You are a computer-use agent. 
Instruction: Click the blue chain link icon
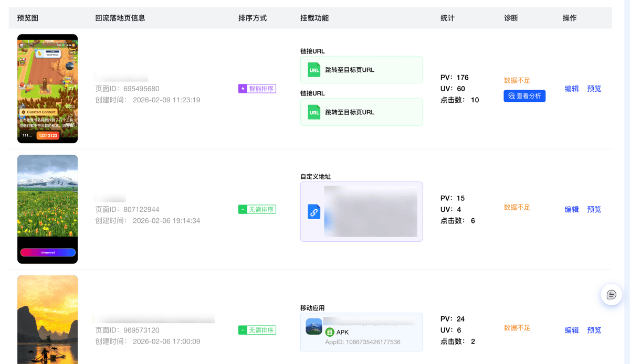point(314,212)
